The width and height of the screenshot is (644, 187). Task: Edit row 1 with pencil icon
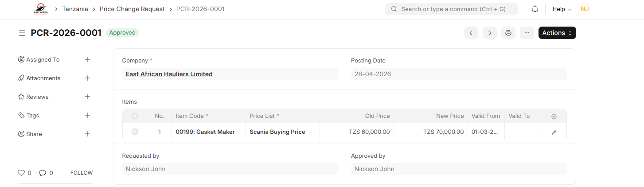[x=554, y=132]
